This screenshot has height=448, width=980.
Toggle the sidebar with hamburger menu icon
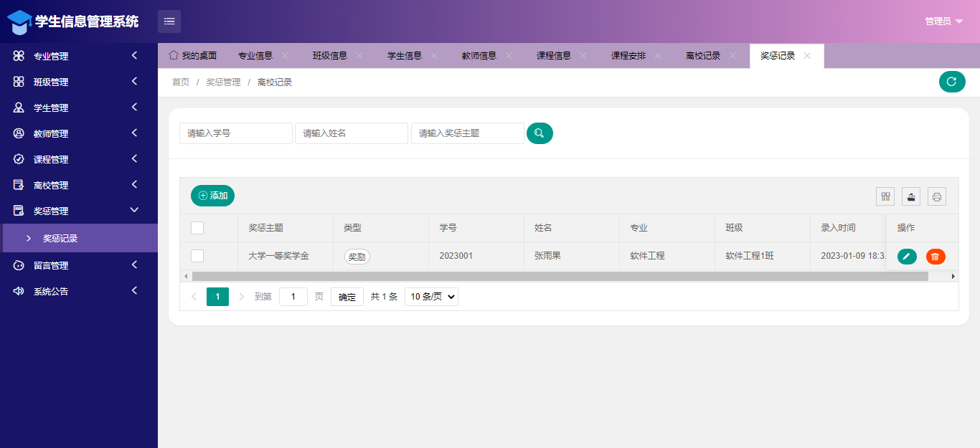coord(169,22)
